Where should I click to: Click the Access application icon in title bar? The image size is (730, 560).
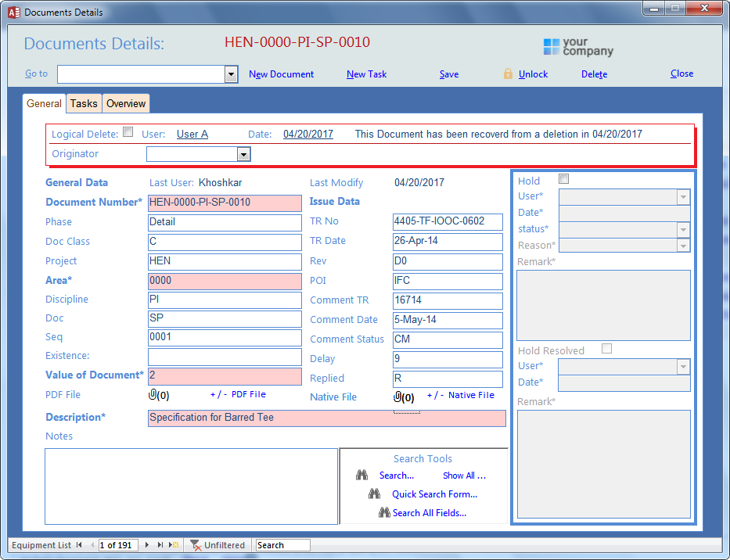point(14,12)
